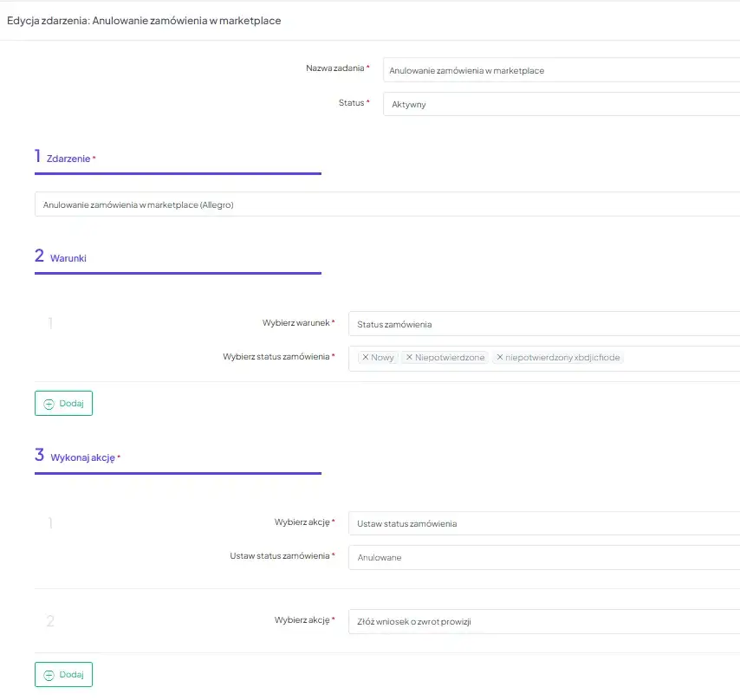Click the "Nazwa zadania" field label
This screenshot has width=740, height=700.
pos(334,68)
